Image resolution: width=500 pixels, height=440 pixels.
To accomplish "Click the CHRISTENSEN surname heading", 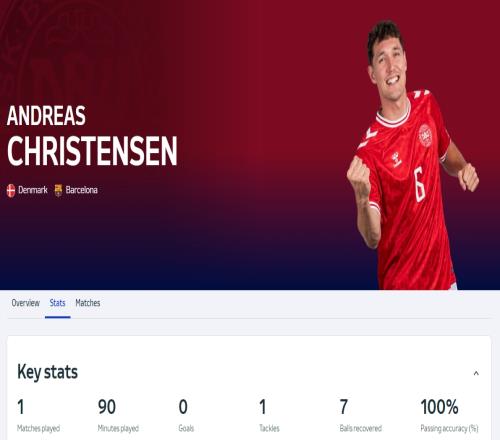I will point(92,151).
